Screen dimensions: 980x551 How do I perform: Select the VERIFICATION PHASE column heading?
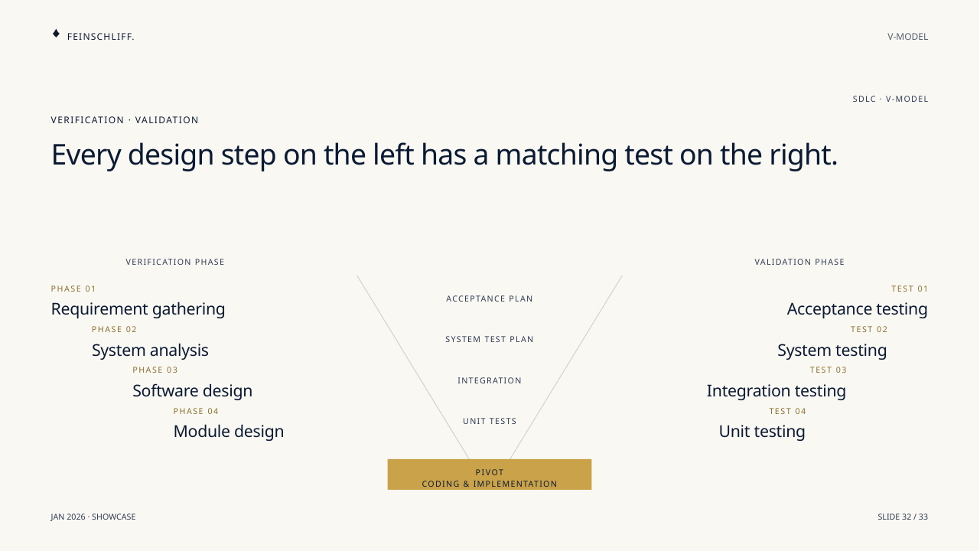175,262
